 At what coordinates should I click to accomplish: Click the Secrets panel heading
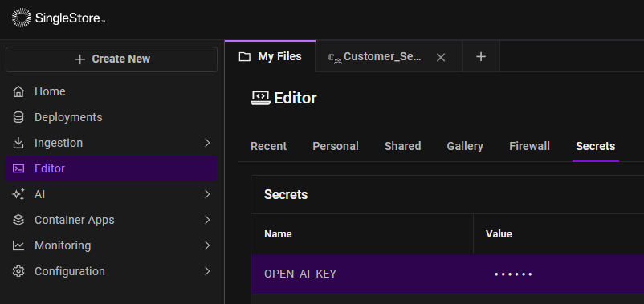coord(286,194)
